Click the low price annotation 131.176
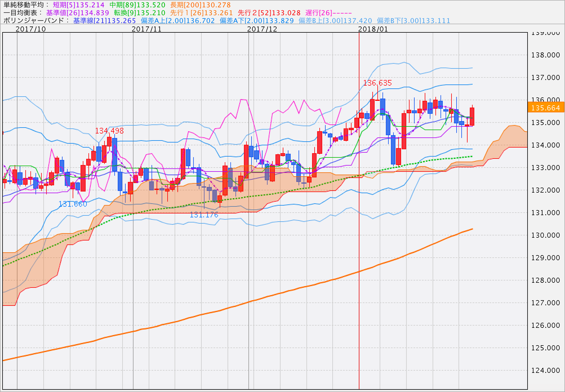The image size is (565, 392). 204,215
